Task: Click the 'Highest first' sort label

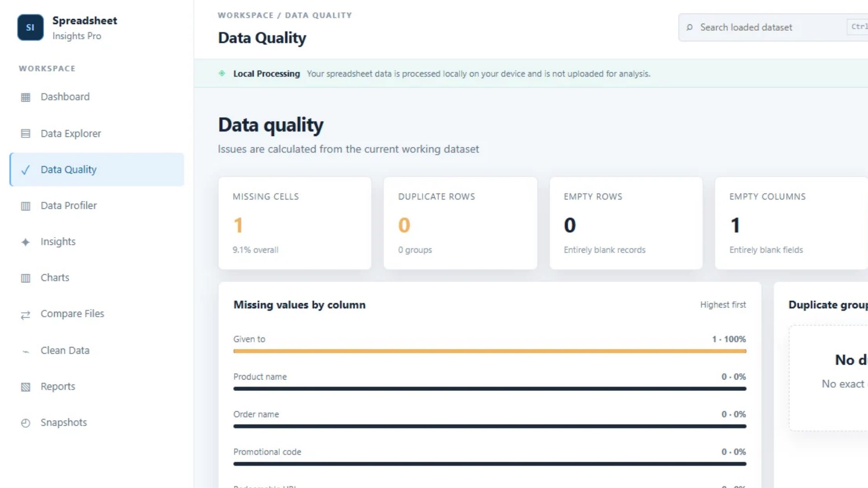Action: pos(723,305)
